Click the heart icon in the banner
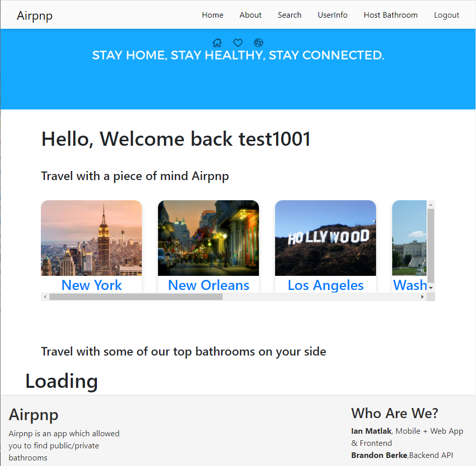This screenshot has width=476, height=466. pos(238,43)
